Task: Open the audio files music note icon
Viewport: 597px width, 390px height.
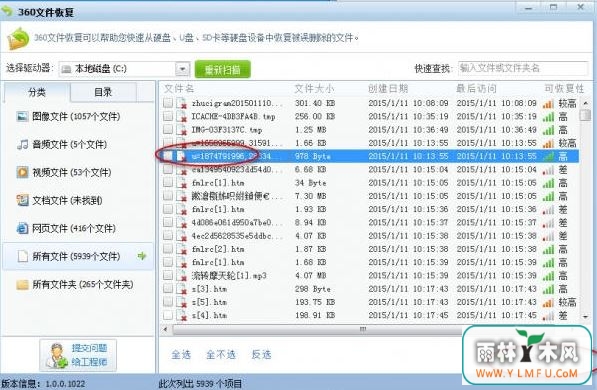Action: click(x=22, y=144)
